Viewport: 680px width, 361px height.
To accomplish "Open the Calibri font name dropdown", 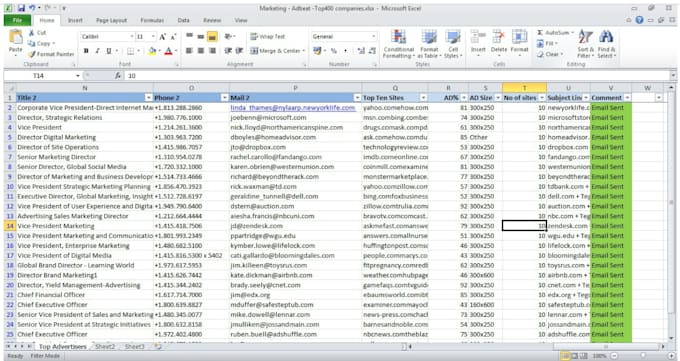I will [x=131, y=37].
